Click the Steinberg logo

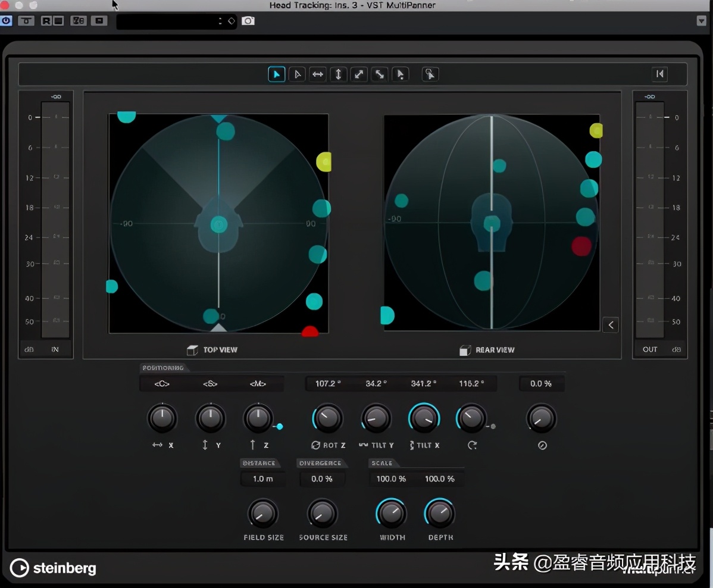pos(52,568)
